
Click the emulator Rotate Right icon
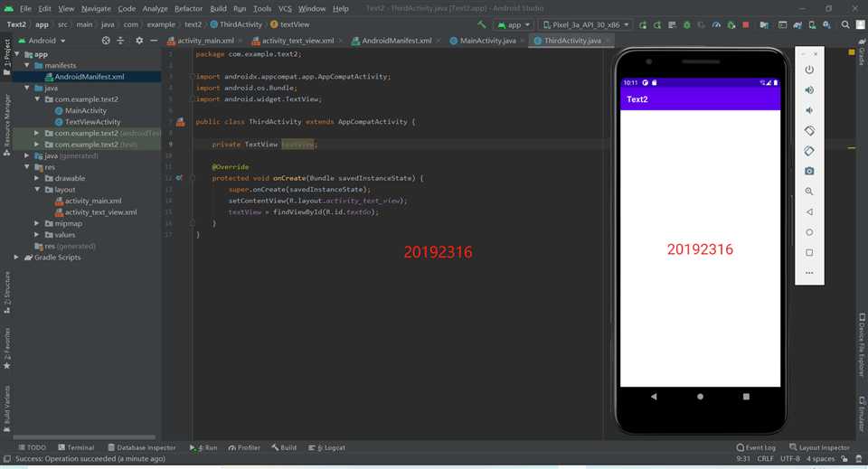coord(809,151)
